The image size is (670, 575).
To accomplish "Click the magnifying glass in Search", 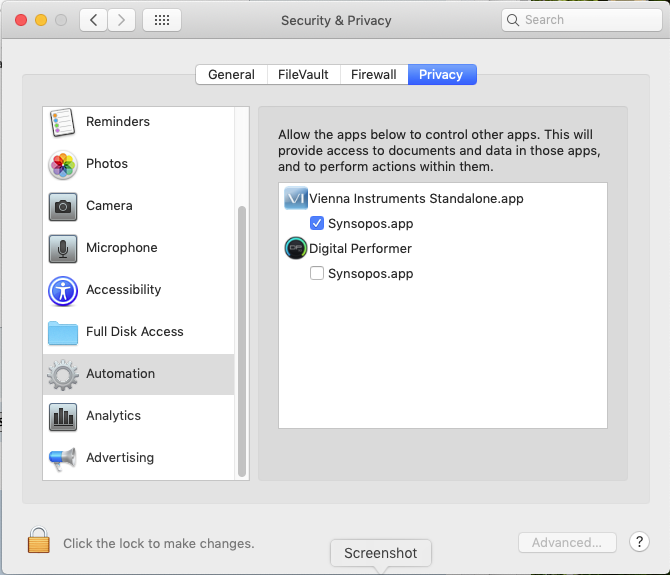I will point(513,20).
